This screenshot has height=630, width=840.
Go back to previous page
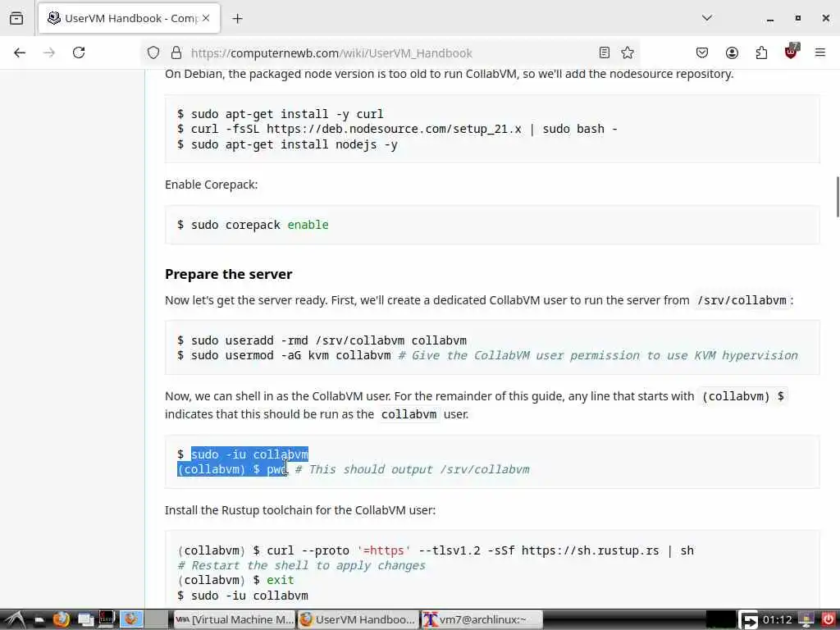coord(20,52)
